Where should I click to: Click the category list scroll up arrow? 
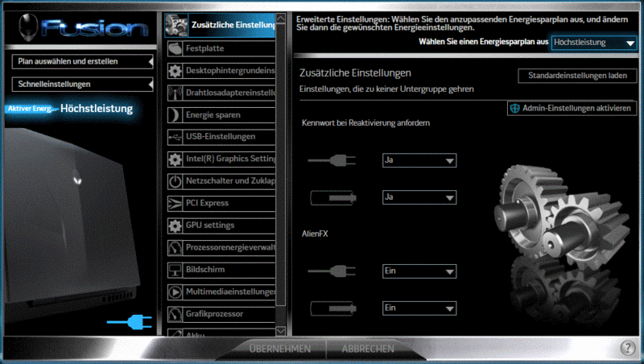[280, 19]
